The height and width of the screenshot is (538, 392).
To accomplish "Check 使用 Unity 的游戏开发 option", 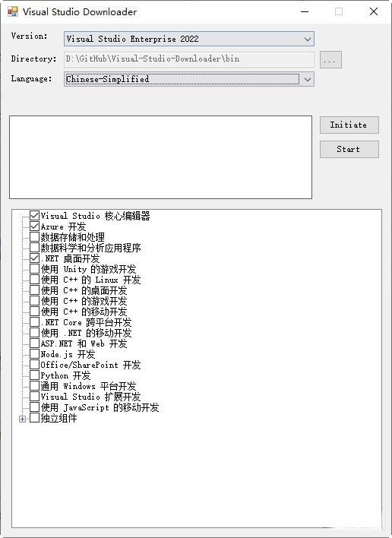I will point(34,269).
